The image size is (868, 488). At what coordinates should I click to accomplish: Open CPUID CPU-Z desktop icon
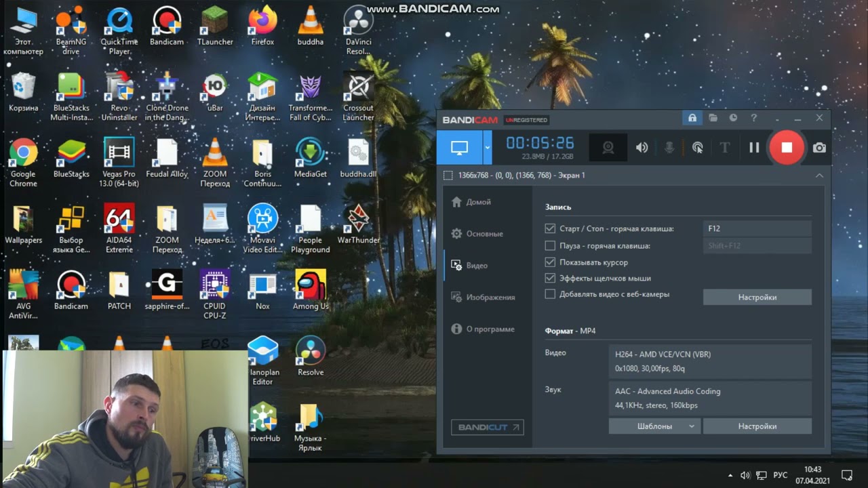click(215, 294)
